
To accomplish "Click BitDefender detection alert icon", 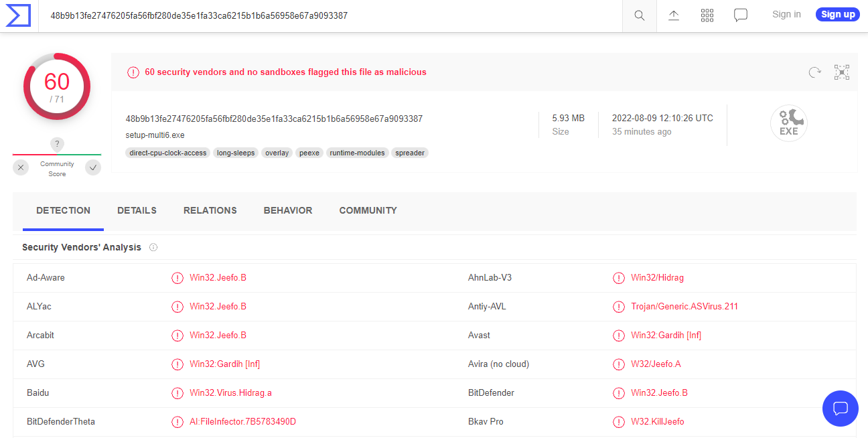I will pyautogui.click(x=619, y=393).
